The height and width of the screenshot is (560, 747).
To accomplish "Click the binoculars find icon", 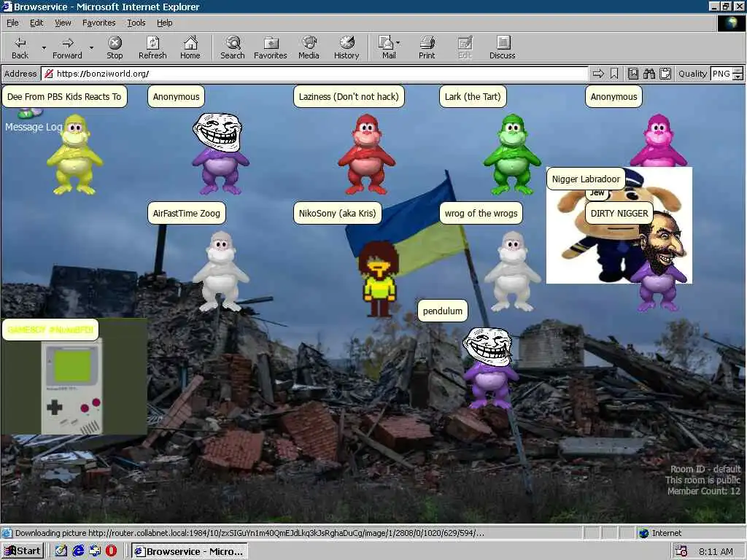I will click(649, 74).
